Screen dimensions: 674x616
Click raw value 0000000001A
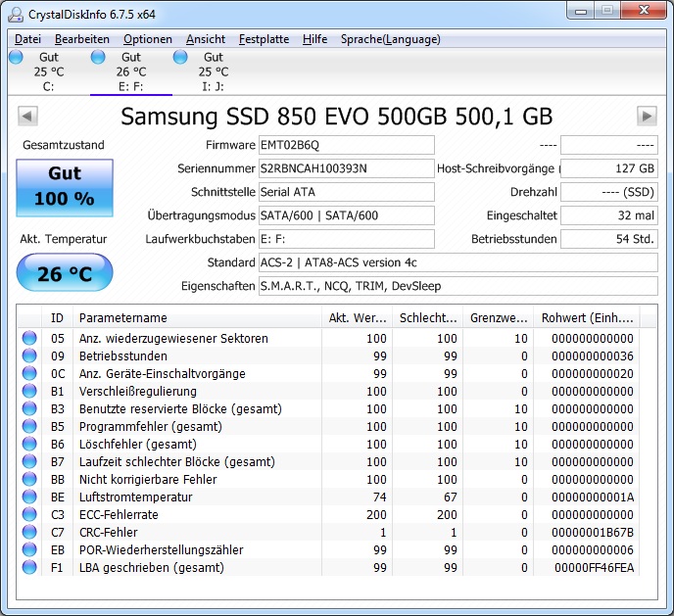pyautogui.click(x=593, y=497)
